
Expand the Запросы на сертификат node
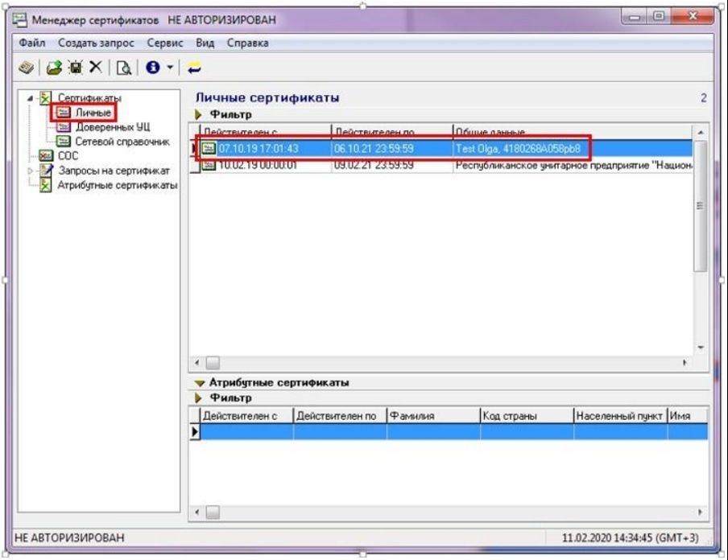click(31, 170)
